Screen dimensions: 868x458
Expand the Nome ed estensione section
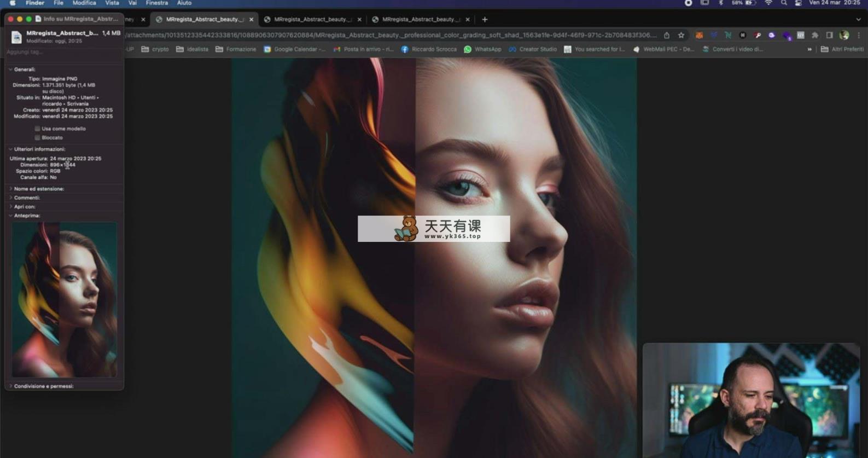[10, 189]
